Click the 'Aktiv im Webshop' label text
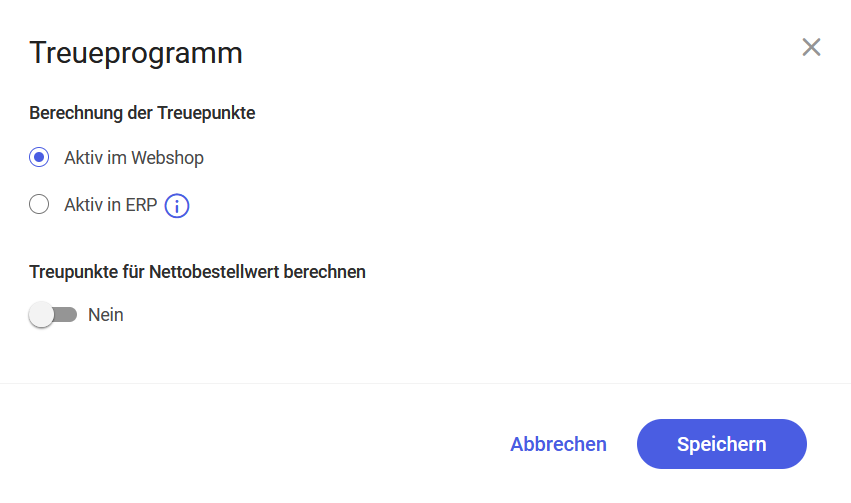The width and height of the screenshot is (851, 503). (134, 158)
